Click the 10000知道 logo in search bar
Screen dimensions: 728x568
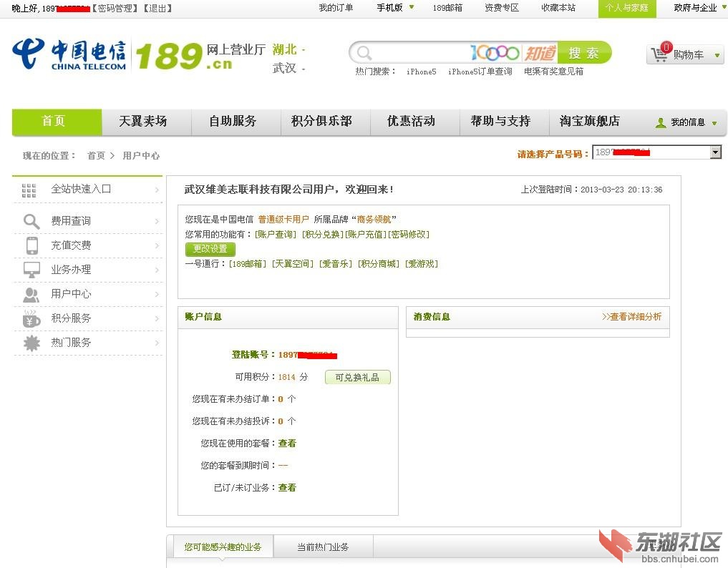(x=513, y=54)
